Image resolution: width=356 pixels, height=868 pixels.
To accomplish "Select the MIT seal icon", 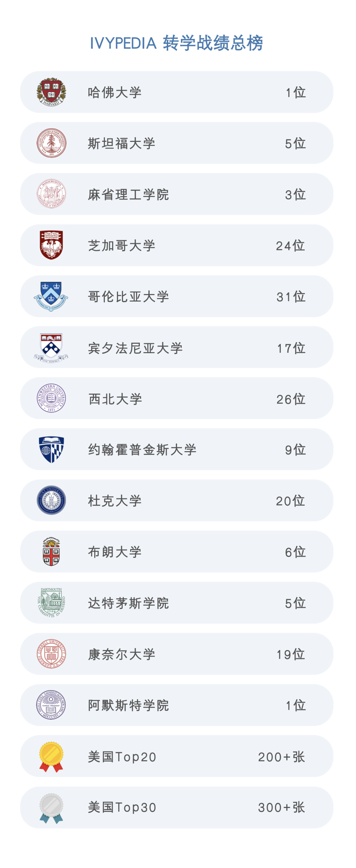I will pos(51,194).
